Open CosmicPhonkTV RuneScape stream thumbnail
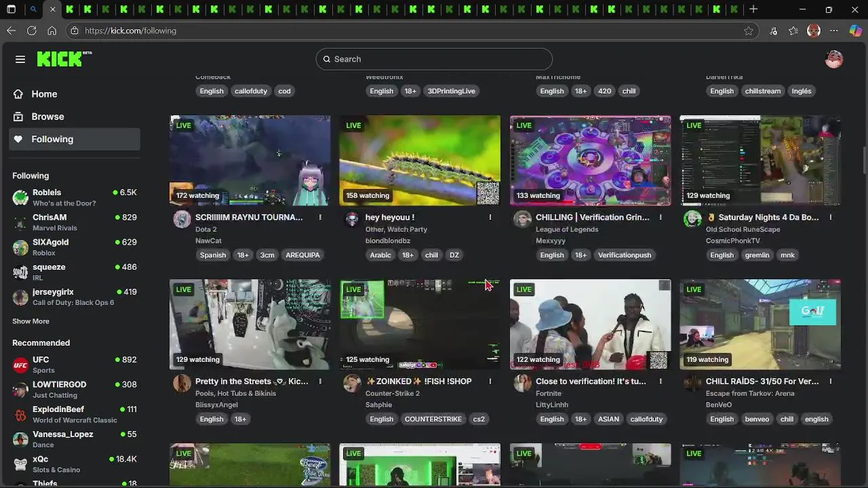 [x=760, y=161]
